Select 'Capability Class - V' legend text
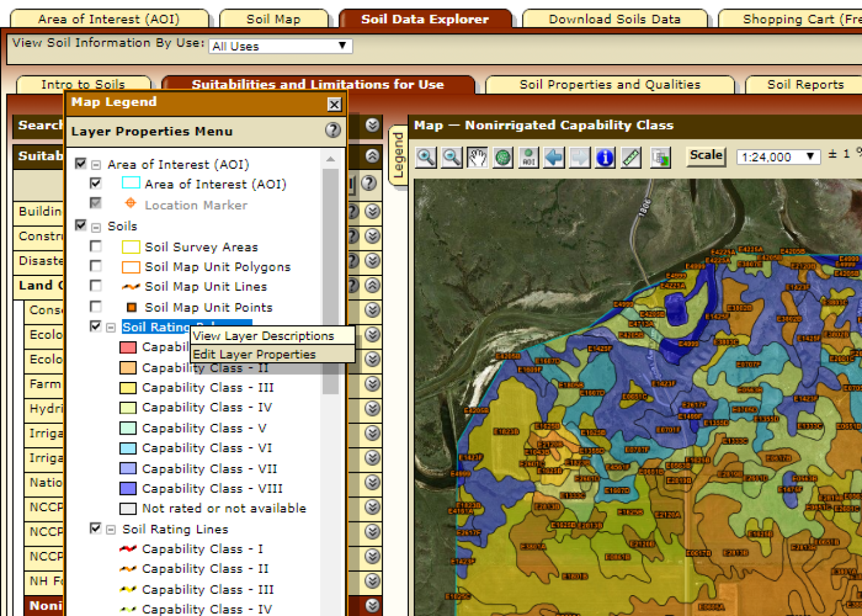862x616 pixels. coord(204,428)
